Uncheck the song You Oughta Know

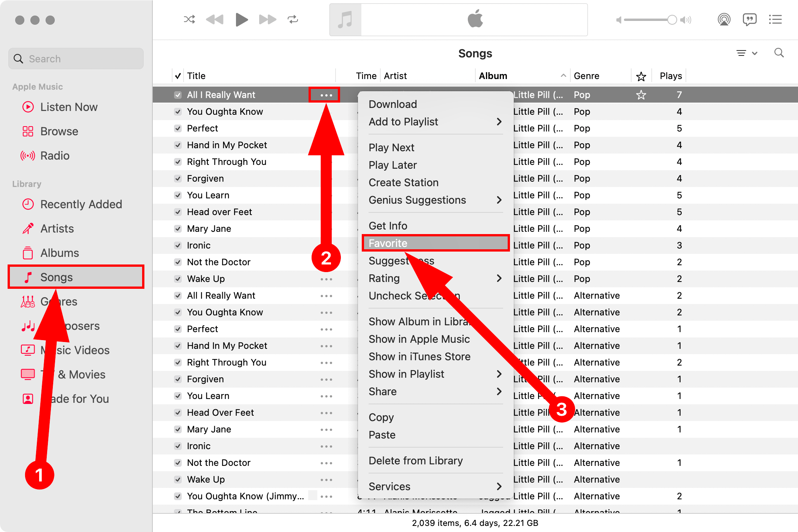pyautogui.click(x=178, y=111)
